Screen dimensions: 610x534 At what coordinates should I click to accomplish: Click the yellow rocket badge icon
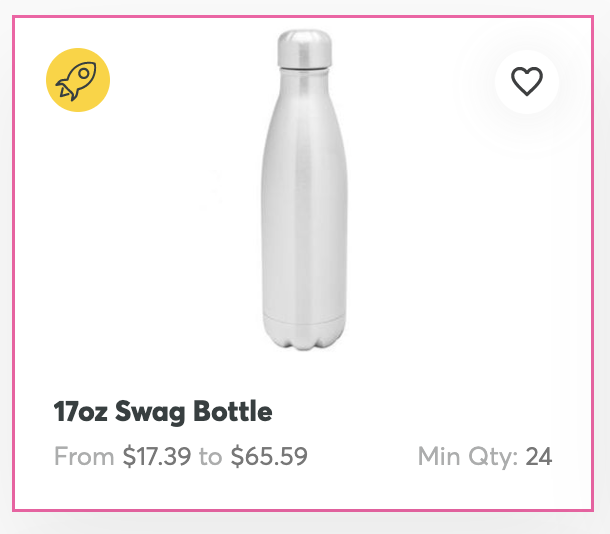point(78,80)
